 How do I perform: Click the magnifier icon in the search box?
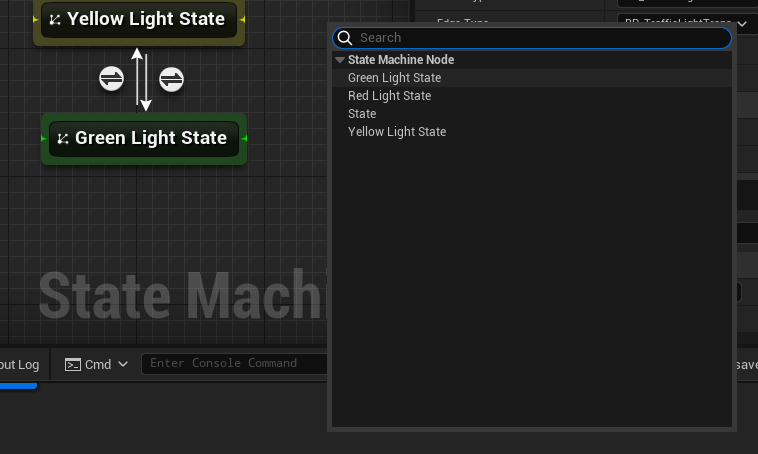[345, 38]
